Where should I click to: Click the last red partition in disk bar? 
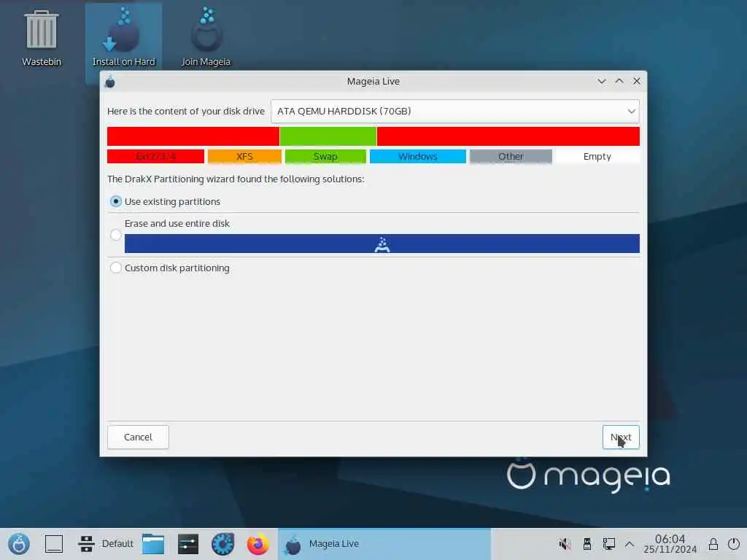click(x=508, y=136)
